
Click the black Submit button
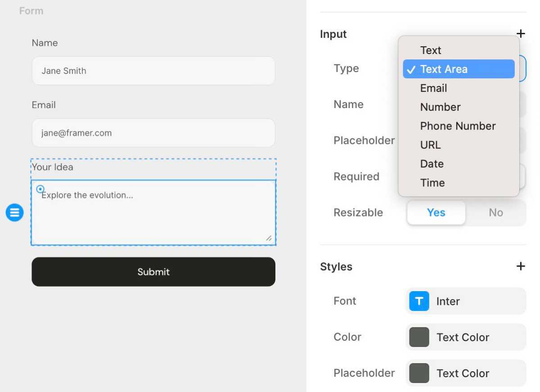(x=153, y=272)
